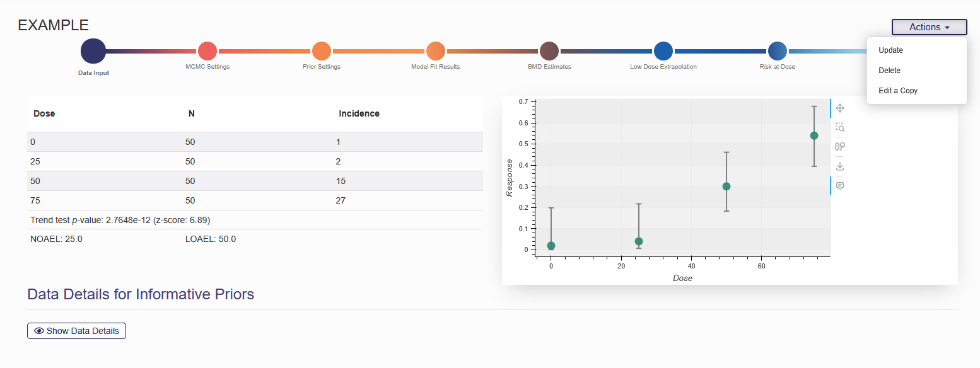Click the Data Input step circle
The height and width of the screenshot is (368, 980).
pyautogui.click(x=93, y=51)
